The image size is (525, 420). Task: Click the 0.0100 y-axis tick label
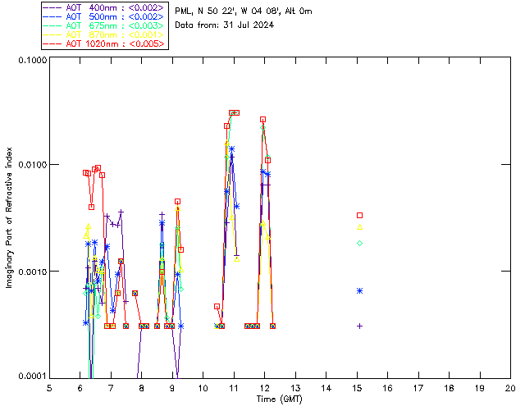pos(32,165)
